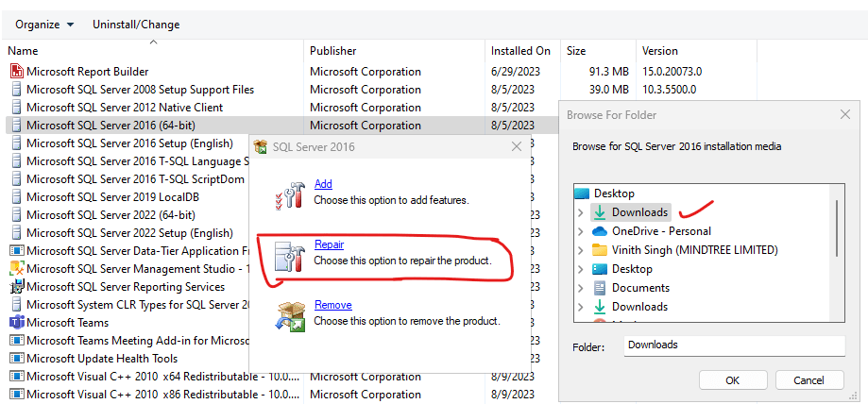The height and width of the screenshot is (404, 868).
Task: Expand the highlighted Downloads folder node
Action: coord(580,212)
